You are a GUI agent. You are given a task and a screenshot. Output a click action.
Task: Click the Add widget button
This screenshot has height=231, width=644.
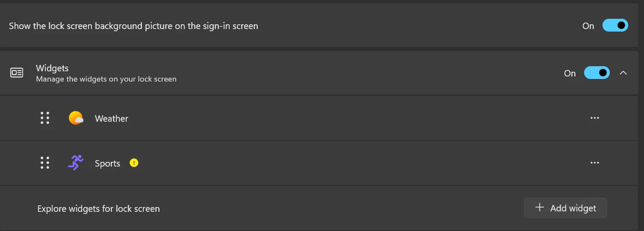(565, 208)
